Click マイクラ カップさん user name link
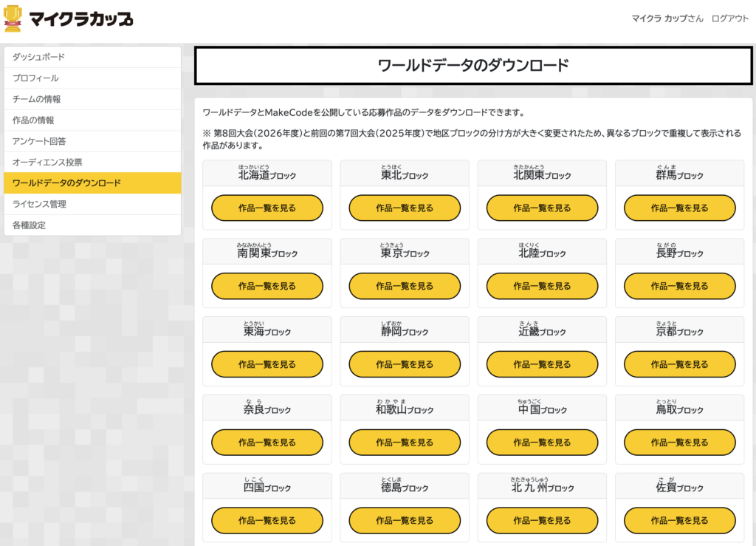 click(x=667, y=18)
